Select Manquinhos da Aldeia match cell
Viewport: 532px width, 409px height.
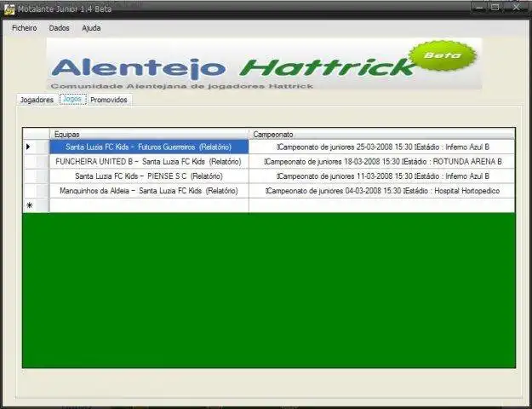click(x=149, y=191)
